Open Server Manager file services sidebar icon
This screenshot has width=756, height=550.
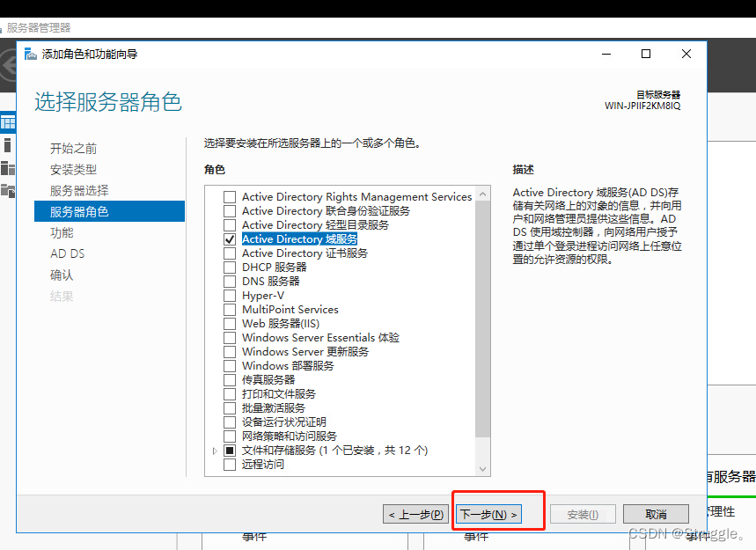point(8,191)
